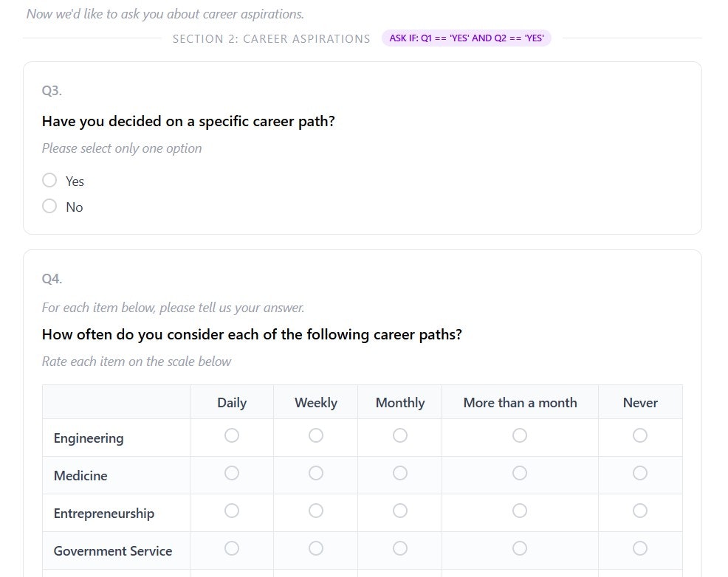The width and height of the screenshot is (728, 577).
Task: Mark Government Service as considered Never
Action: (x=639, y=548)
